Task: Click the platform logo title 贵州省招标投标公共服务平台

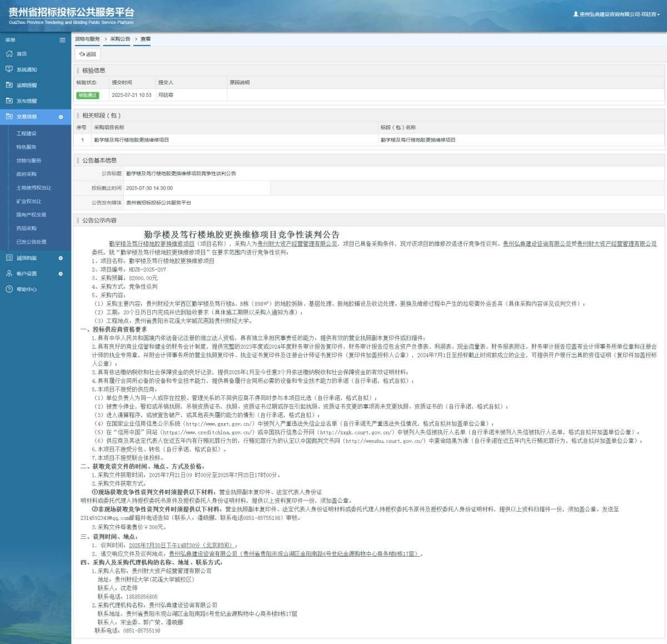Action: tap(71, 12)
